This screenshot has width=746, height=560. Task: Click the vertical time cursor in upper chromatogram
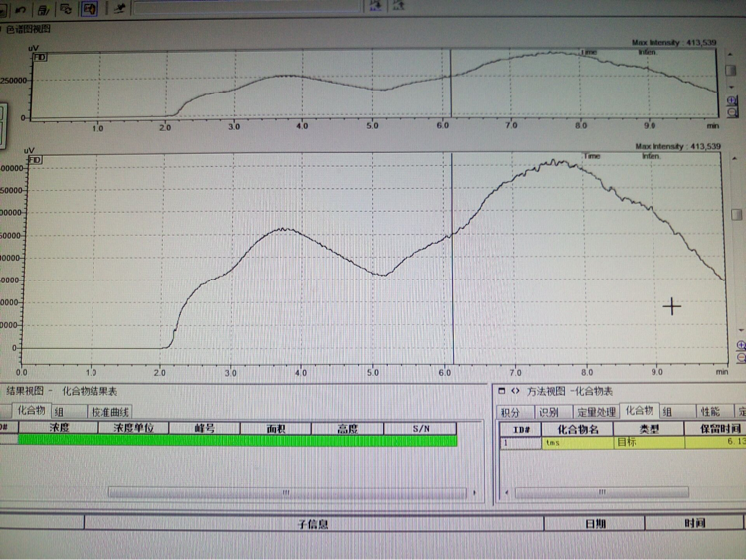(x=450, y=84)
